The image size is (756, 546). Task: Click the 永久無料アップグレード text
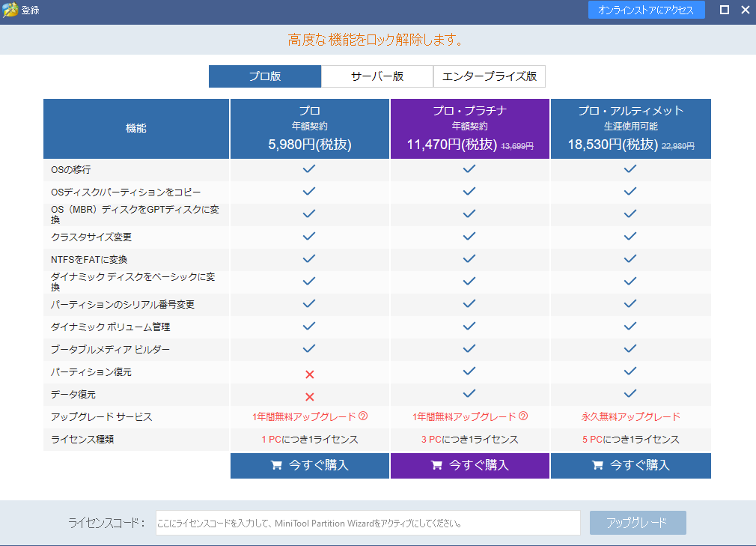(x=631, y=416)
